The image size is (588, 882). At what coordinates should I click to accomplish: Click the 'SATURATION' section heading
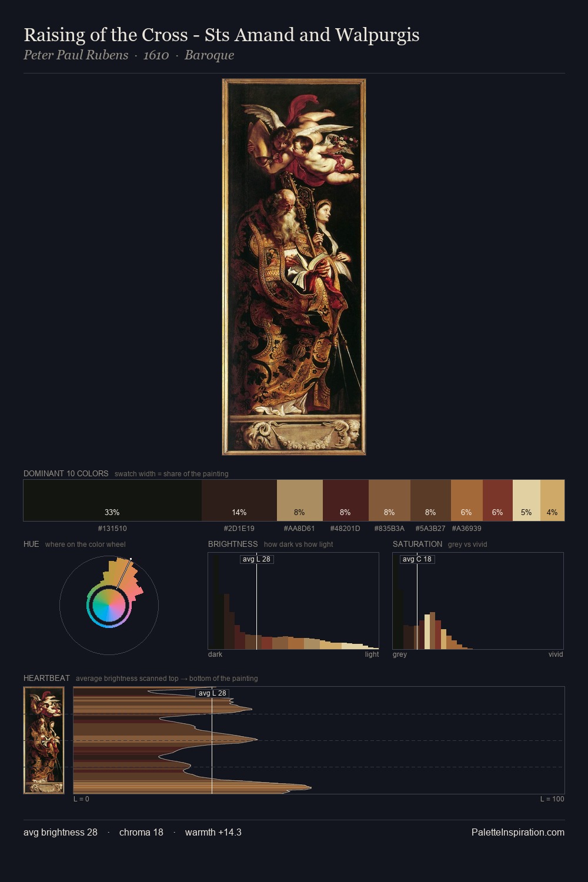click(x=417, y=544)
